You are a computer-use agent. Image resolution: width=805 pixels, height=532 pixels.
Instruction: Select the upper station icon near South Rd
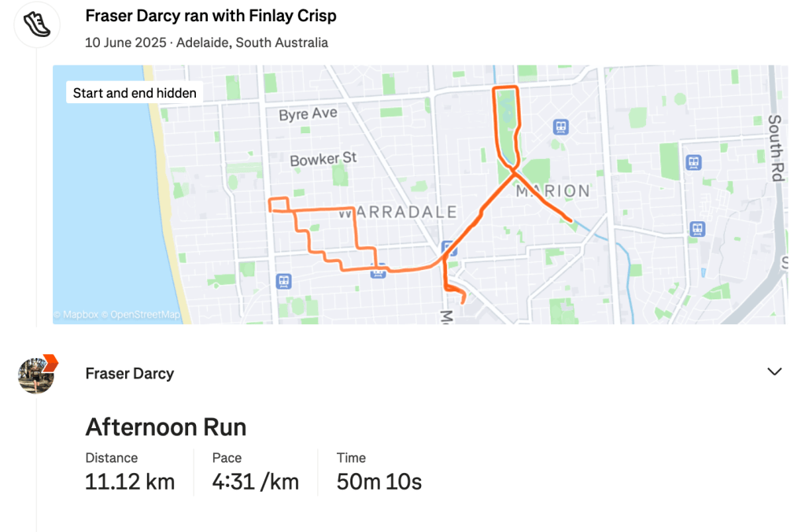point(693,162)
